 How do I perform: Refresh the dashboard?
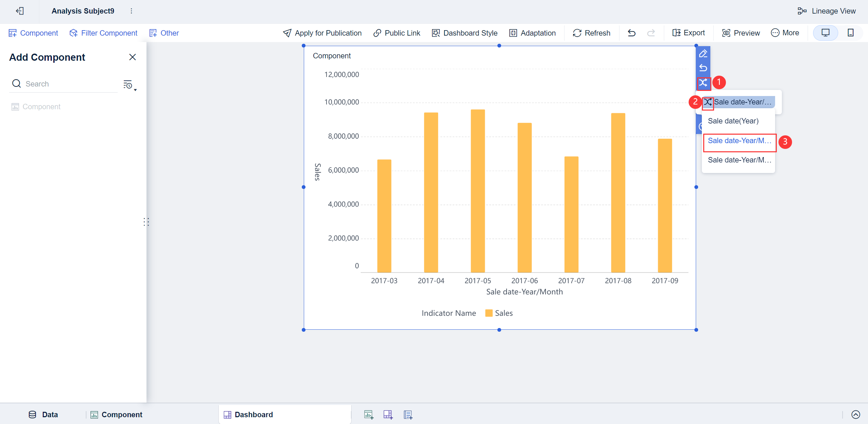(x=592, y=33)
